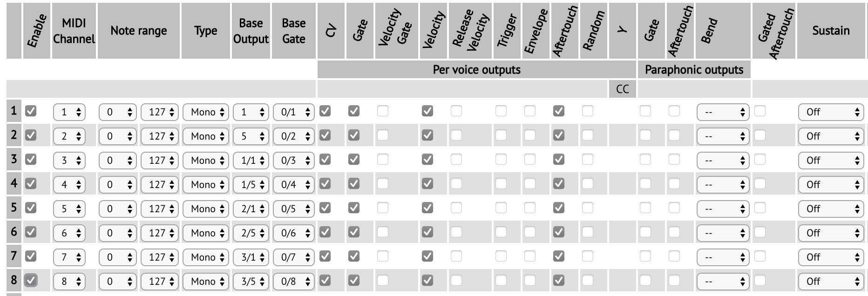Click the Paraphonic outputs header
Screen dimensions: 868x296
coord(694,70)
